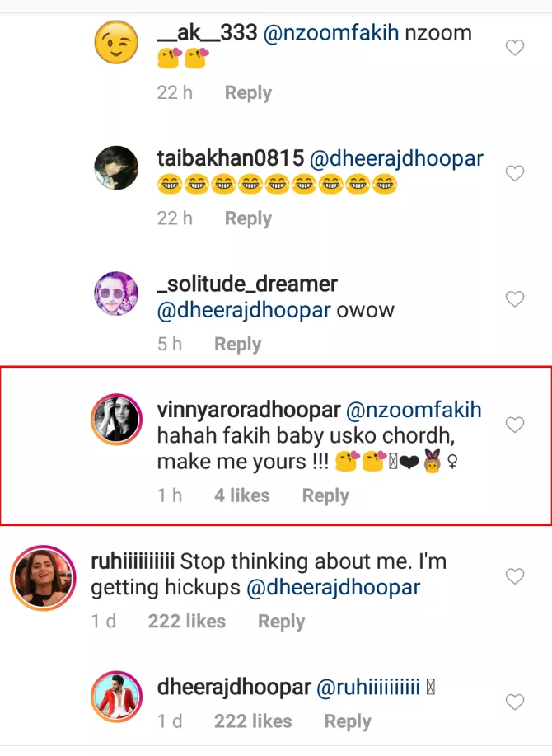Toggle the heart on ruhiiiiiiiiii's comment
Image resolution: width=552 pixels, height=756 pixels.
pyautogui.click(x=515, y=578)
